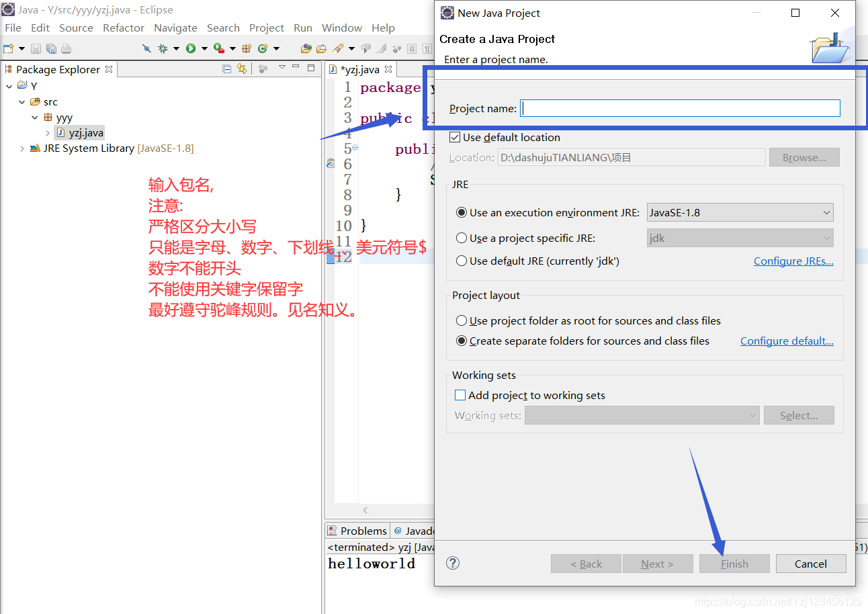
Task: Select the *yzj.java editor tab
Action: (360, 69)
